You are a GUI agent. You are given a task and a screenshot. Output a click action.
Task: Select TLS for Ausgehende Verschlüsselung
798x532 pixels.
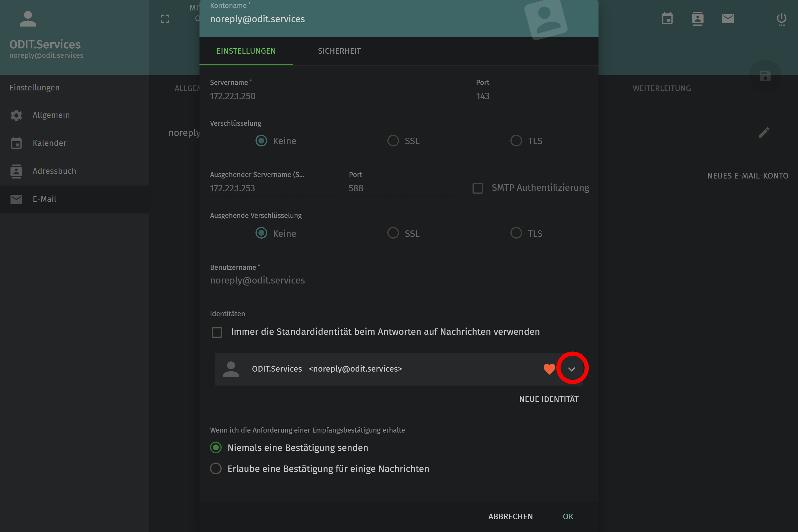coord(516,233)
